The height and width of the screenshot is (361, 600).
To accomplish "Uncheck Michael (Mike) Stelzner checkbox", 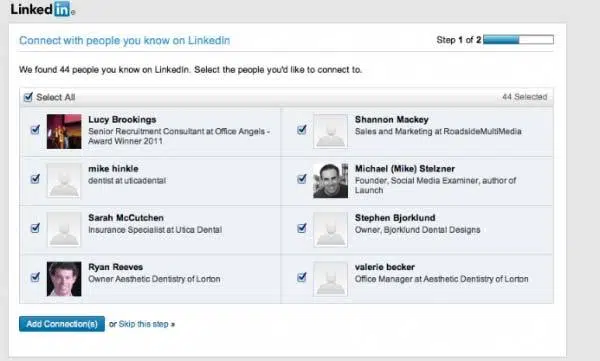I will pyautogui.click(x=302, y=179).
